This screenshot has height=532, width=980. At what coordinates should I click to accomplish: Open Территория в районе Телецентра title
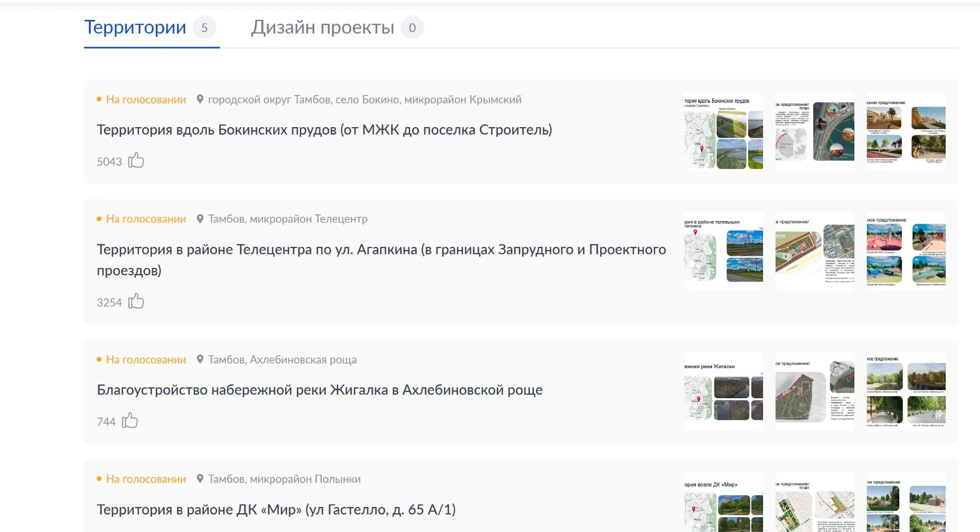point(381,250)
